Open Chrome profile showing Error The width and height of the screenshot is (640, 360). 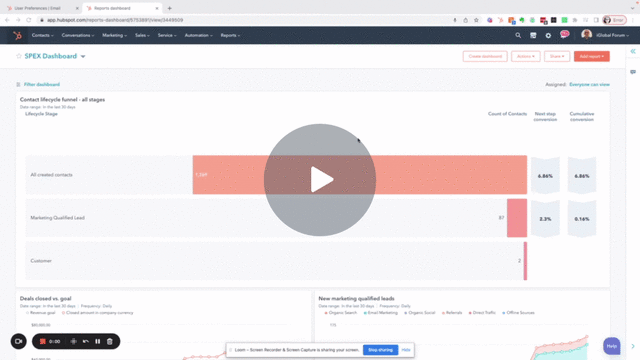[x=614, y=20]
